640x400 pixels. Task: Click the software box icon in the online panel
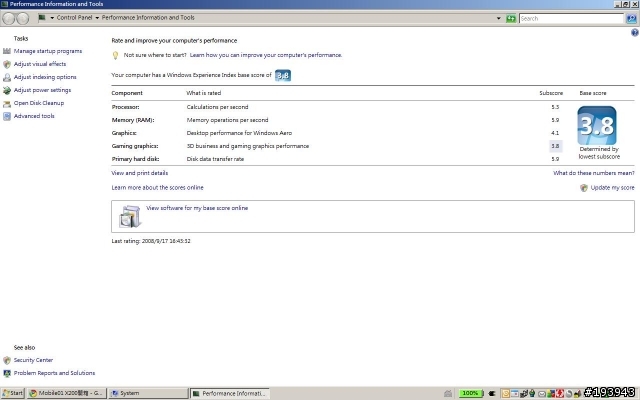(x=130, y=216)
